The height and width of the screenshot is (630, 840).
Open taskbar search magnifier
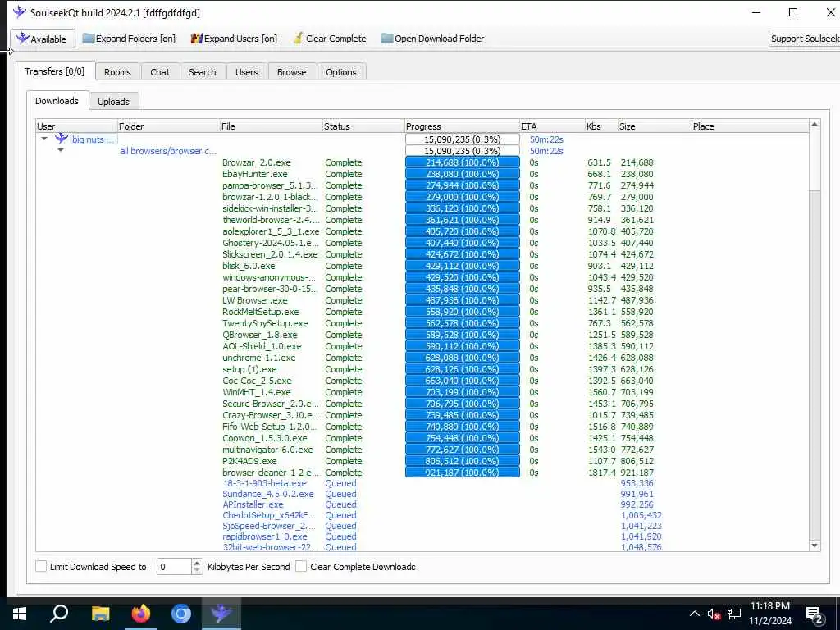pos(59,613)
